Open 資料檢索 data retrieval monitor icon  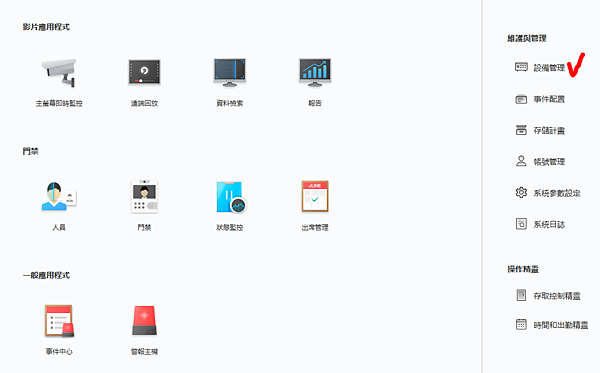[x=230, y=72]
